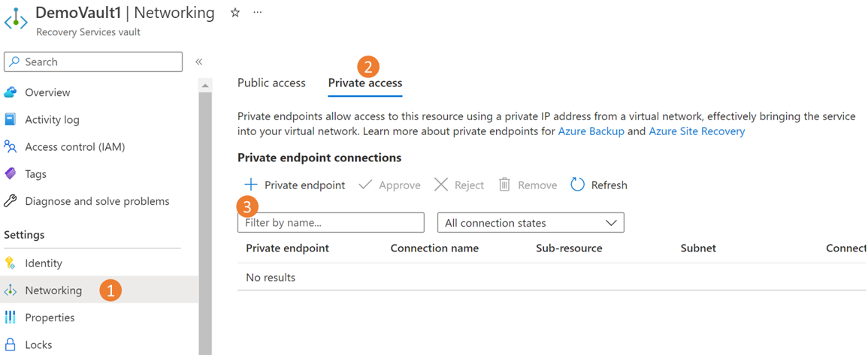The width and height of the screenshot is (868, 355).
Task: Add a new Private endpoint
Action: tap(295, 185)
